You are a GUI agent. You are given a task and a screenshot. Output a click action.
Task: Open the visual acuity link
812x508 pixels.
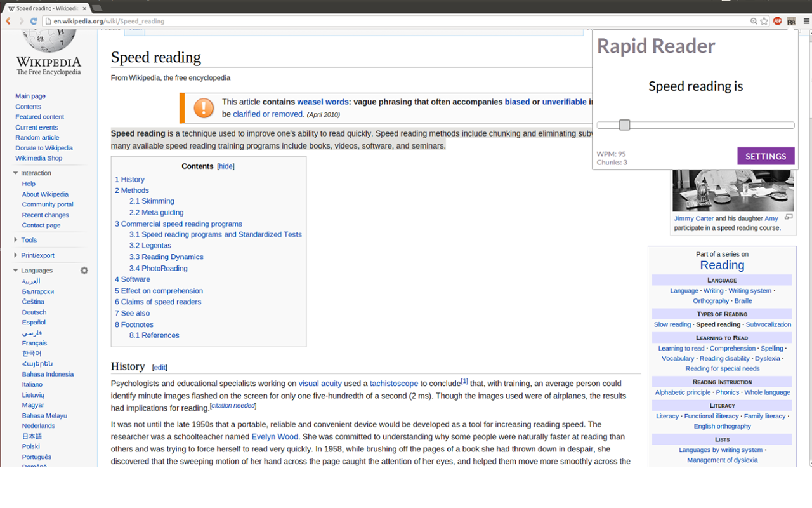click(x=320, y=384)
